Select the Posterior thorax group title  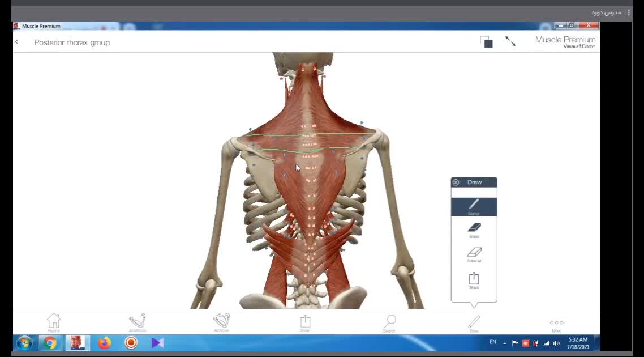pyautogui.click(x=72, y=42)
